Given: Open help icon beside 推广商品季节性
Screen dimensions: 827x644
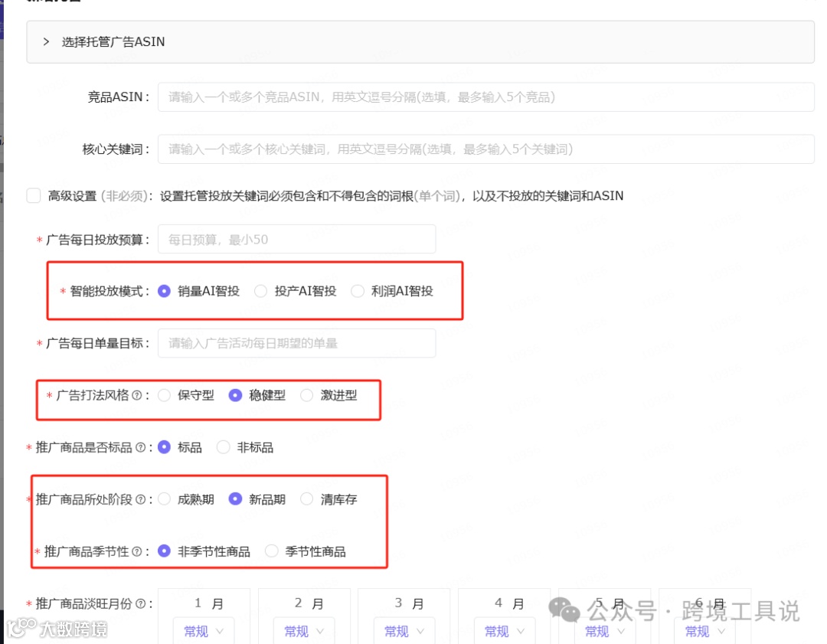Looking at the screenshot, I should coord(136,551).
